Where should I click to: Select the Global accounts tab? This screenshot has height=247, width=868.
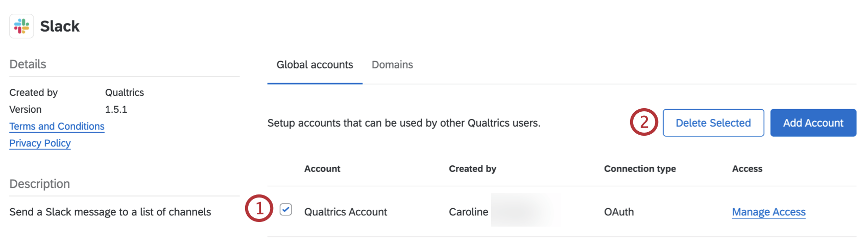[x=315, y=65]
